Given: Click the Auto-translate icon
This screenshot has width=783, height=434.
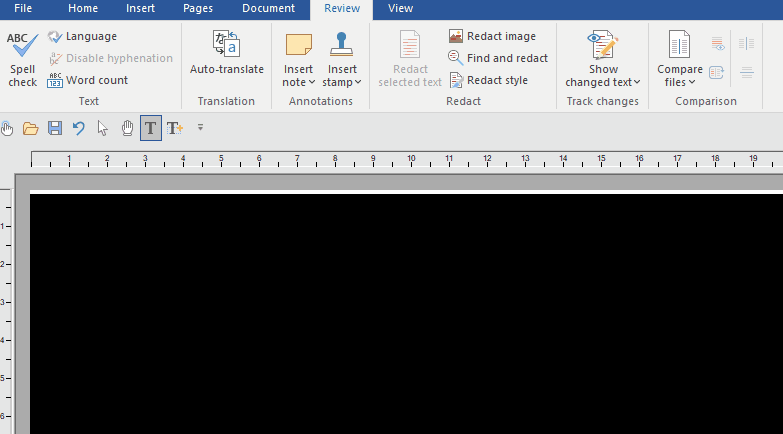Looking at the screenshot, I should pos(227,43).
